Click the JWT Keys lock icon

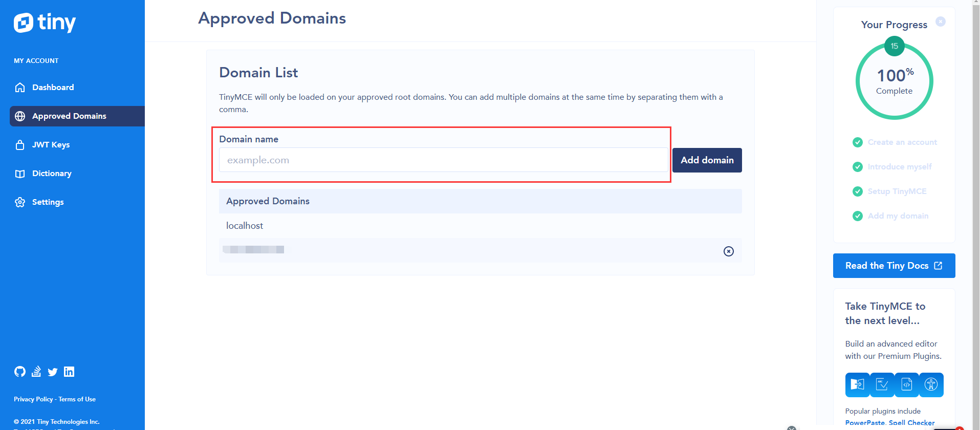pyautogui.click(x=20, y=145)
